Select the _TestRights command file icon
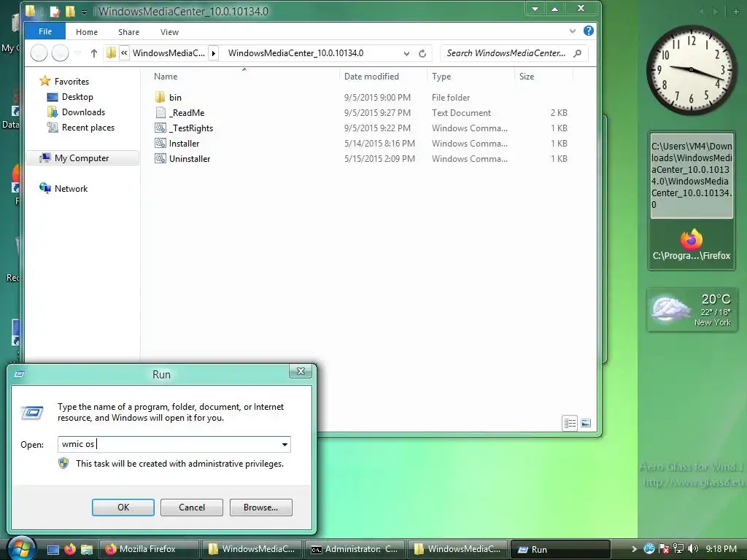 [x=160, y=128]
